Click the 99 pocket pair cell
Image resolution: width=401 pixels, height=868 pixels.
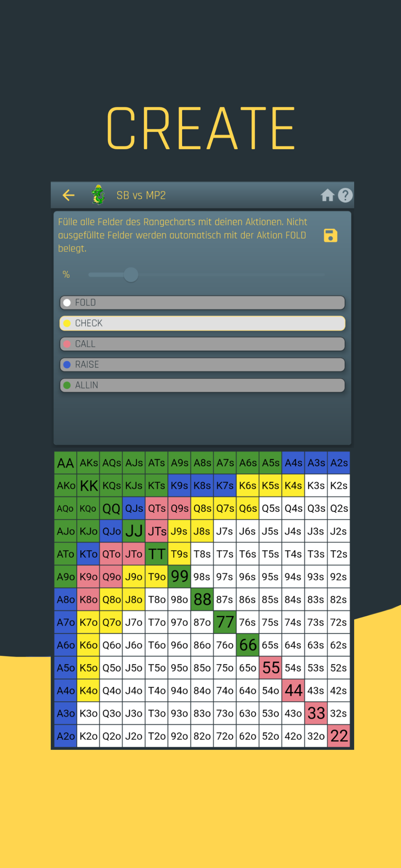click(179, 576)
